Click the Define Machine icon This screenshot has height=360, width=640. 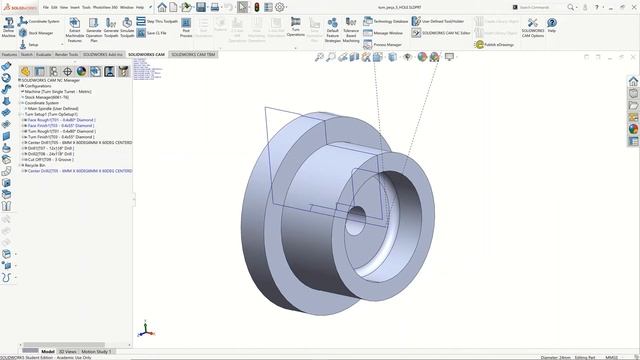click(x=8, y=27)
